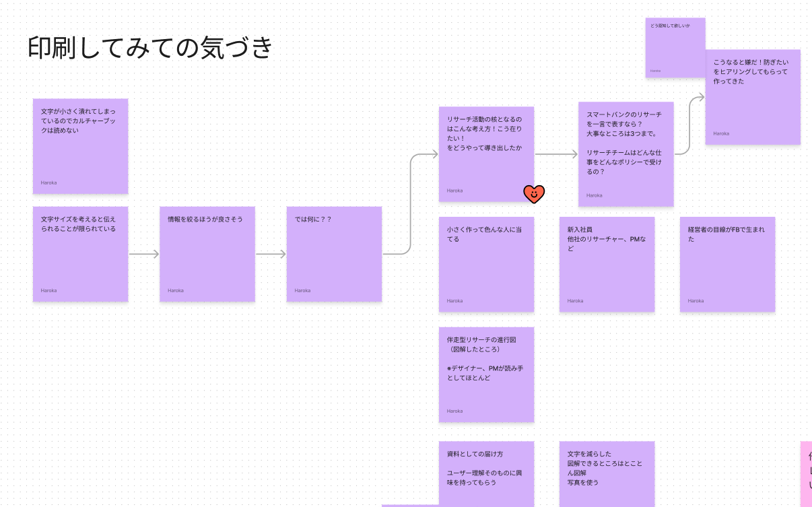Select the sticky note 小さく作って色んな人に当てる

pos(486,264)
